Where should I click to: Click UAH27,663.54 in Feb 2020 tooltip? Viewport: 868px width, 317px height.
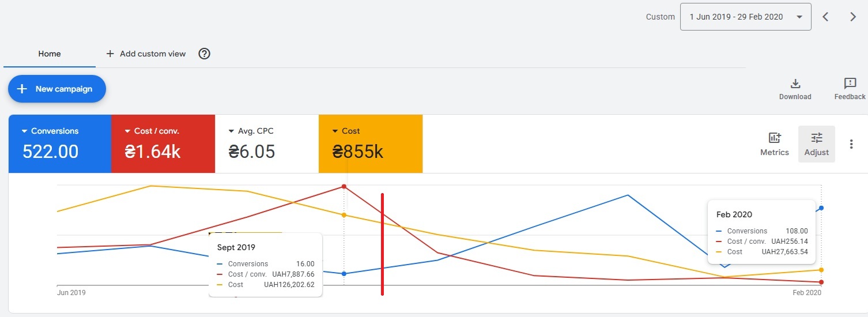tap(785, 252)
